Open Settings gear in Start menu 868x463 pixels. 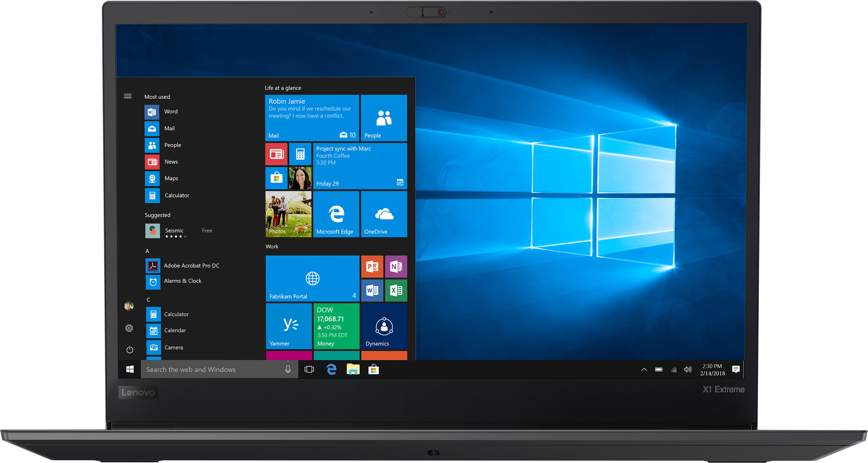coord(129,328)
